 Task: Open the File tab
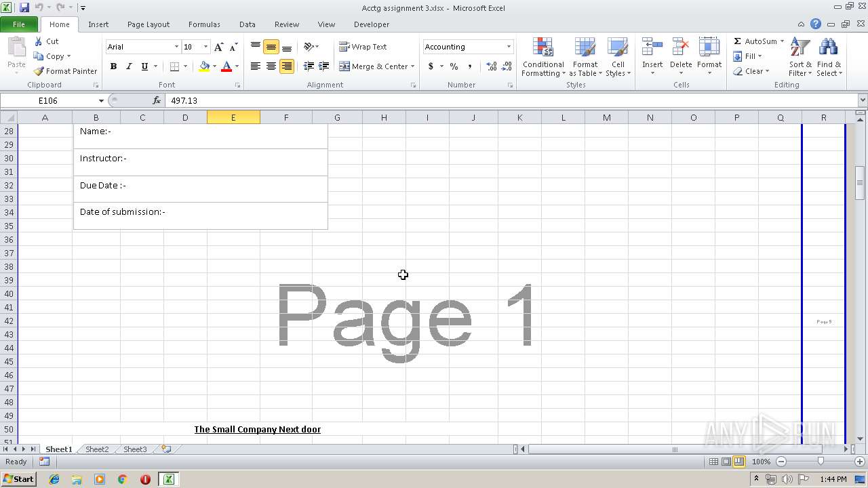pos(19,24)
